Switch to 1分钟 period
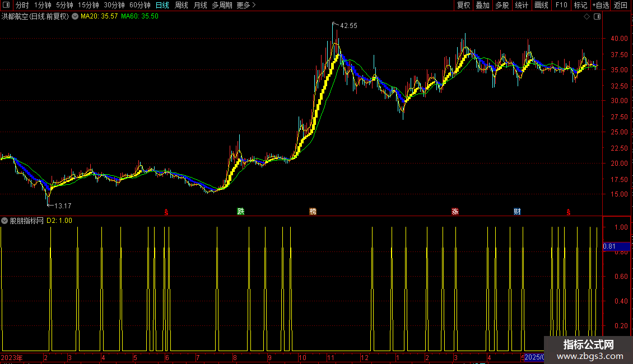The image size is (633, 364). (x=43, y=5)
